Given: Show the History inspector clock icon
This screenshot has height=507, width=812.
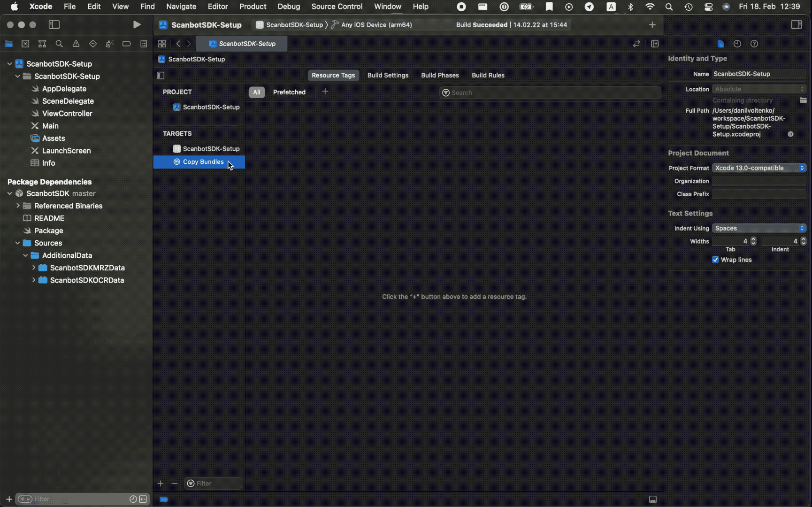Looking at the screenshot, I should (x=737, y=44).
